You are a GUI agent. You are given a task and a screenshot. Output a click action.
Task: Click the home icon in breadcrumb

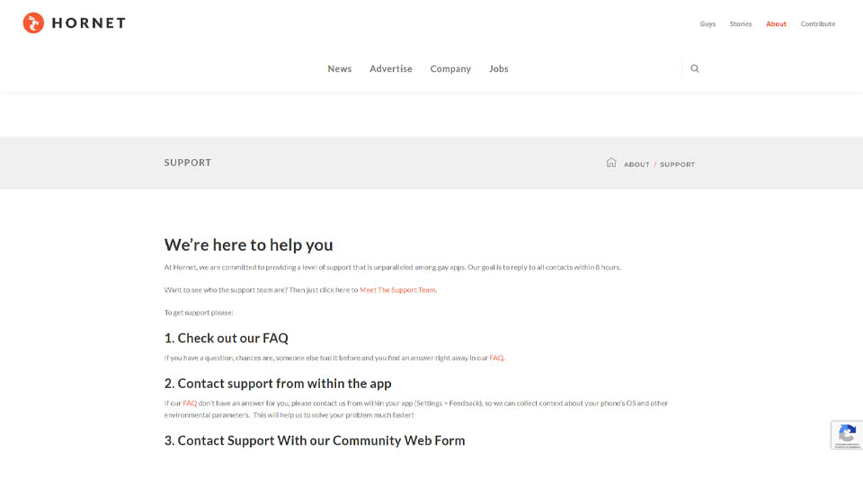click(x=611, y=164)
